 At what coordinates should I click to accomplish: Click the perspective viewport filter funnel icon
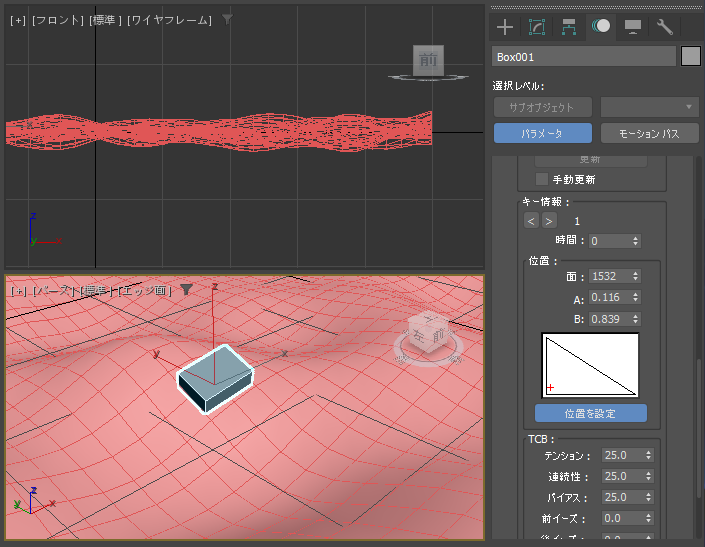(186, 290)
